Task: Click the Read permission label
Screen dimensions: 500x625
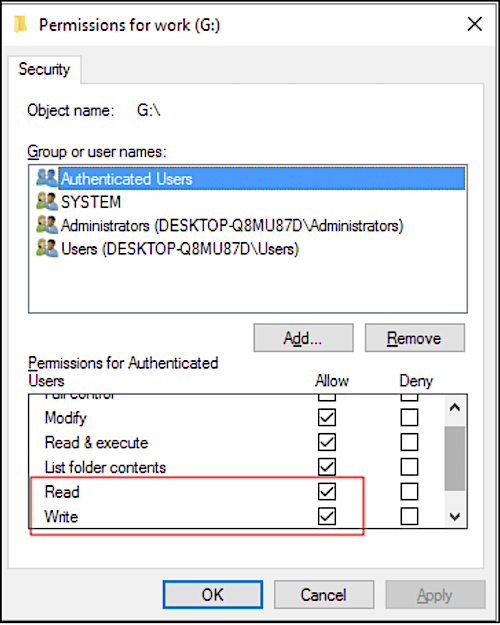Action: [62, 492]
